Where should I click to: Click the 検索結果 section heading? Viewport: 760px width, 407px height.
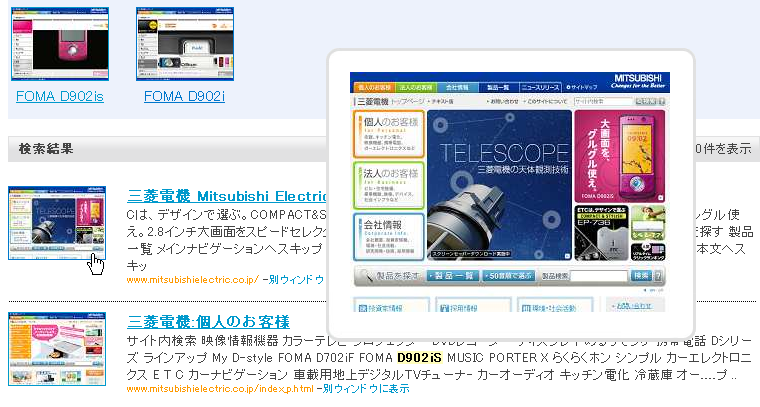(46, 149)
